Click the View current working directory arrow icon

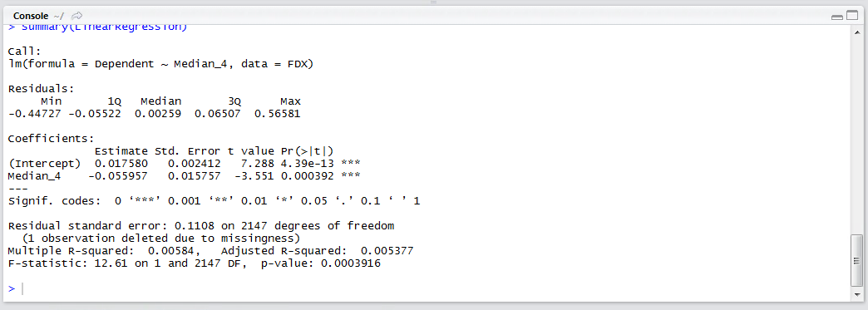77,16
